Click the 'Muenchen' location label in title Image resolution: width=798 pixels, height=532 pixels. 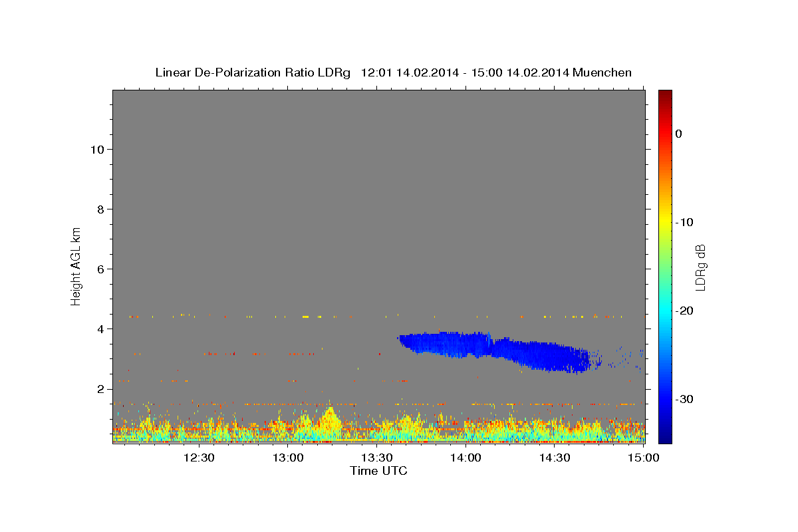[603, 72]
